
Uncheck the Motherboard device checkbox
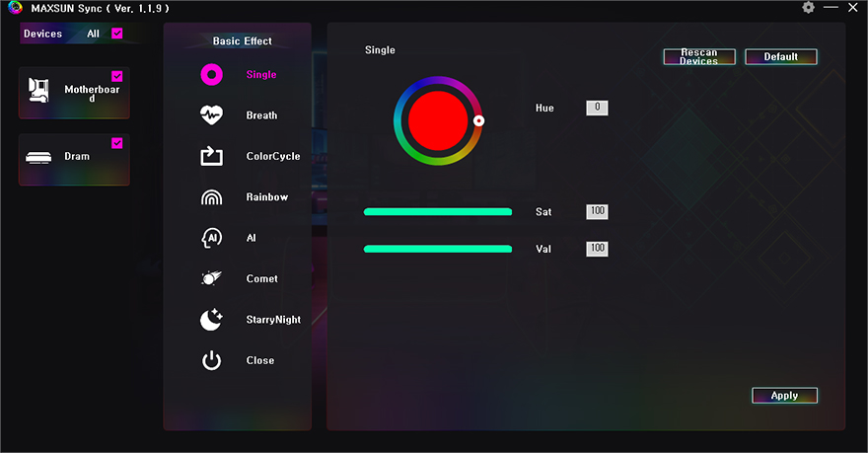(117, 76)
